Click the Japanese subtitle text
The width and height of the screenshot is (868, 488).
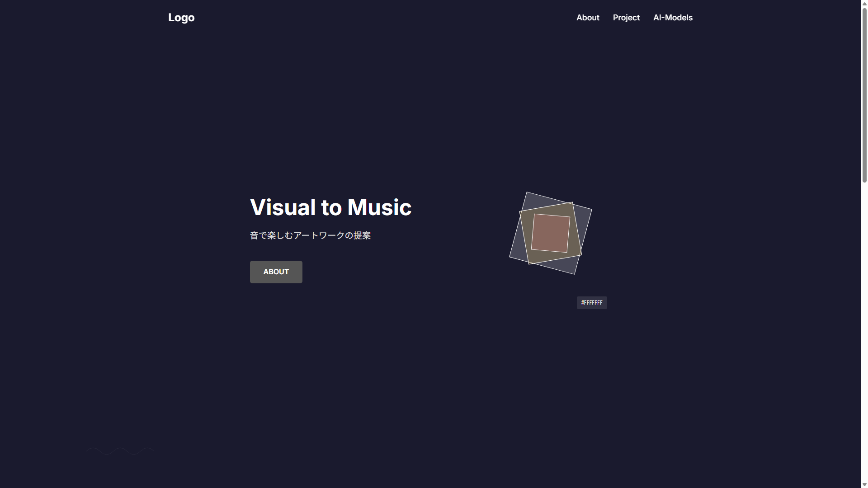310,235
